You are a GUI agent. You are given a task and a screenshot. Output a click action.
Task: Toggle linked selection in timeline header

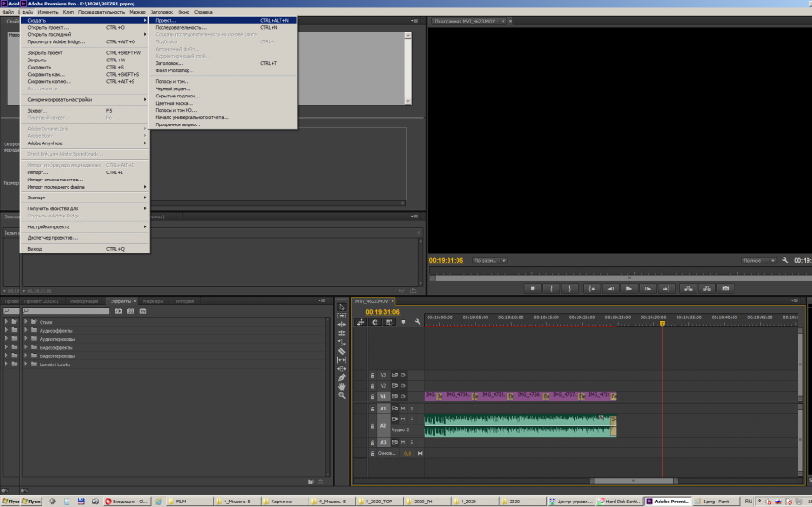[x=390, y=322]
